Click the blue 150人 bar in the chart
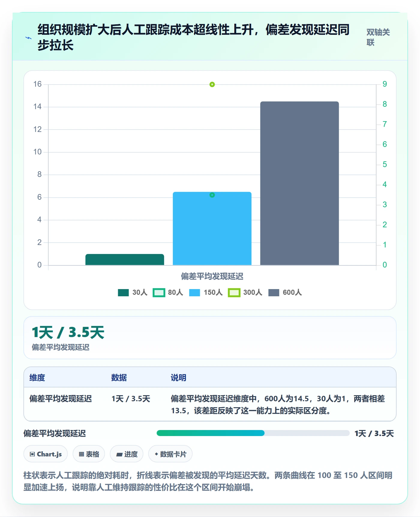The height and width of the screenshot is (517, 420). coord(212,229)
